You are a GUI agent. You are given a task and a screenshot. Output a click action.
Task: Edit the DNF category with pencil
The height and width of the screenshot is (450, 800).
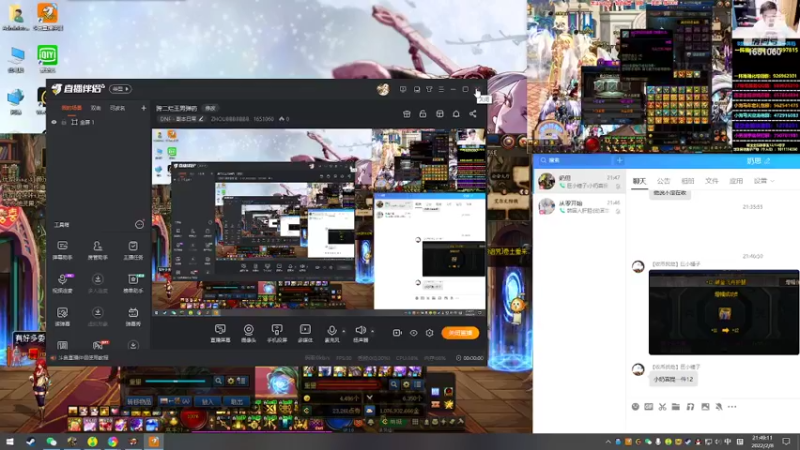click(x=201, y=119)
